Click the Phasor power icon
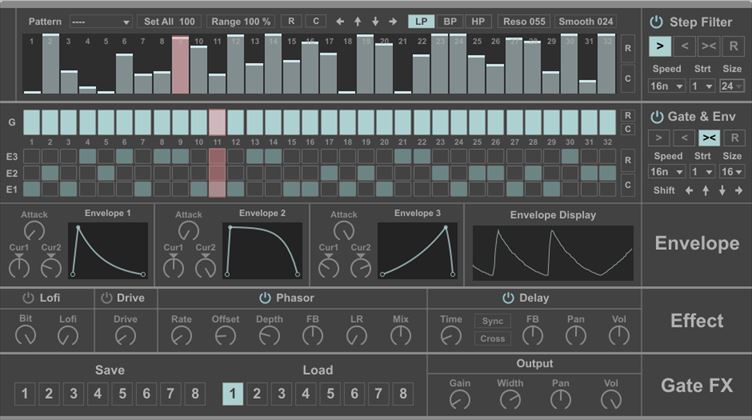752x420 pixels. point(265,297)
